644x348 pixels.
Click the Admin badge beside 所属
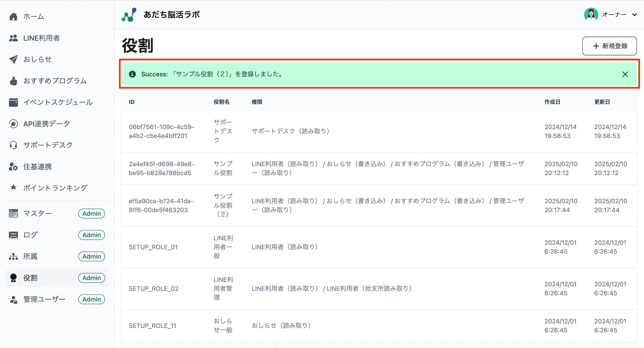point(91,256)
